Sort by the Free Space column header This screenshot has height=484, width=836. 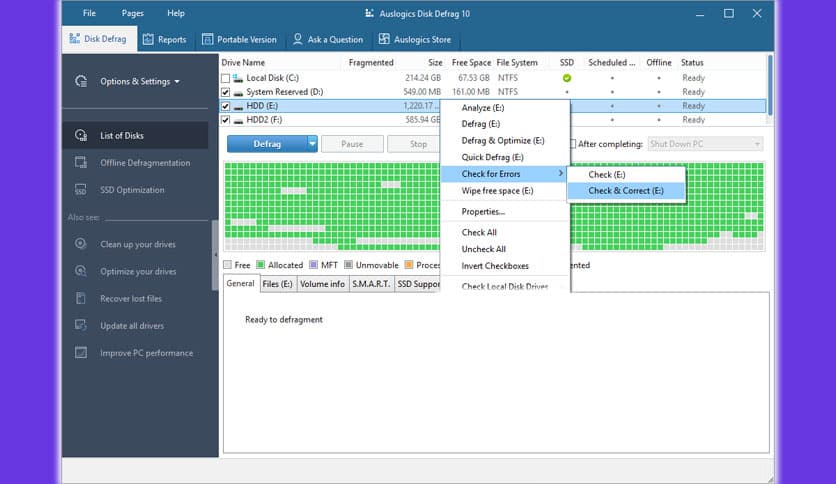pos(471,62)
